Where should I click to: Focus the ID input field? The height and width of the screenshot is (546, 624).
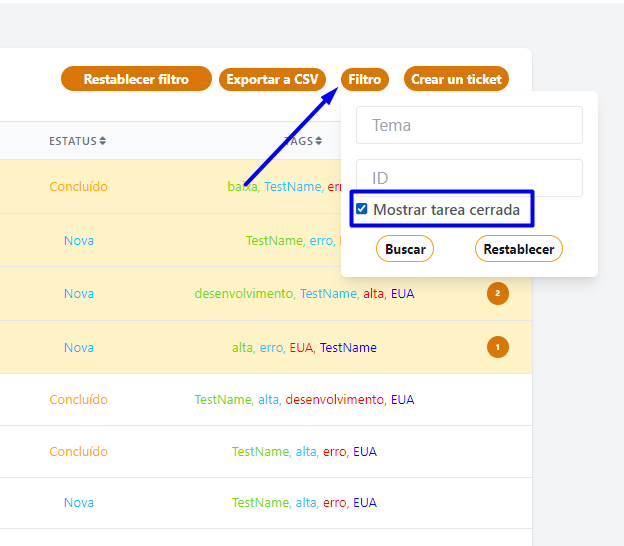[x=469, y=178]
